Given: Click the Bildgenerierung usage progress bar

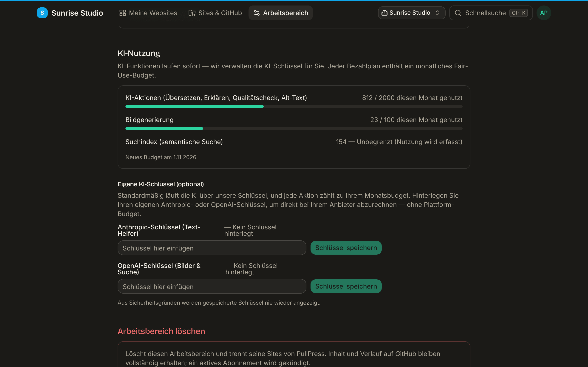Looking at the screenshot, I should (x=294, y=128).
